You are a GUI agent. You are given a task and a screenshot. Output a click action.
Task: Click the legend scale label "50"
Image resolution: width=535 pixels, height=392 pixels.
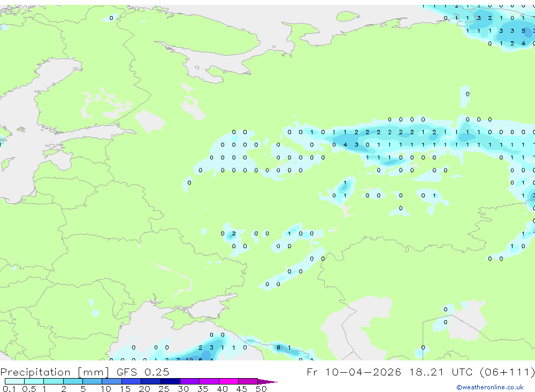pos(261,389)
